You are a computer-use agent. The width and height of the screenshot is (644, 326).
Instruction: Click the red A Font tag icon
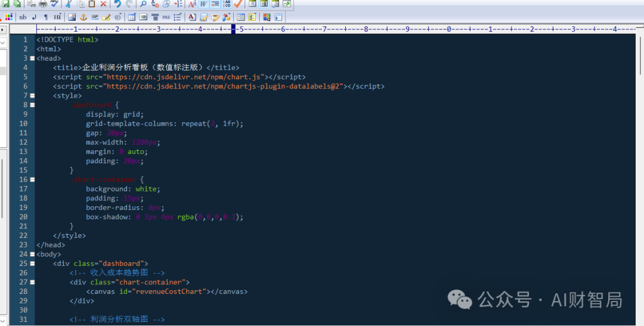tap(192, 17)
